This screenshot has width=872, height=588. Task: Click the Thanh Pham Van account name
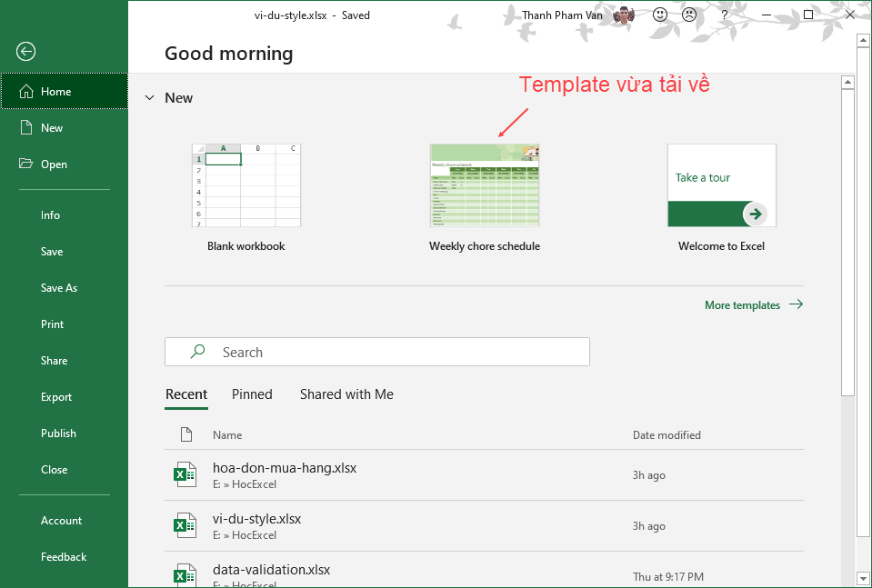click(562, 15)
